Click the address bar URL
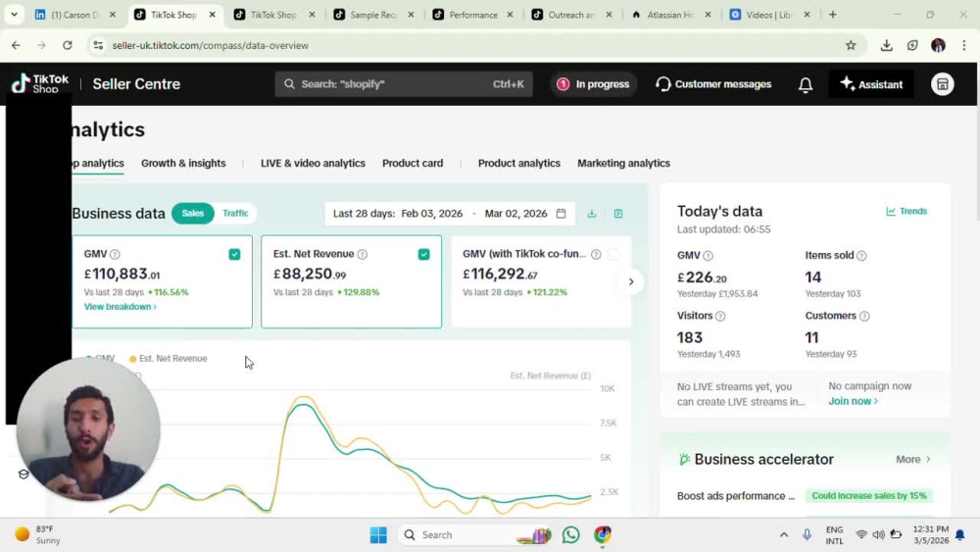 (211, 46)
